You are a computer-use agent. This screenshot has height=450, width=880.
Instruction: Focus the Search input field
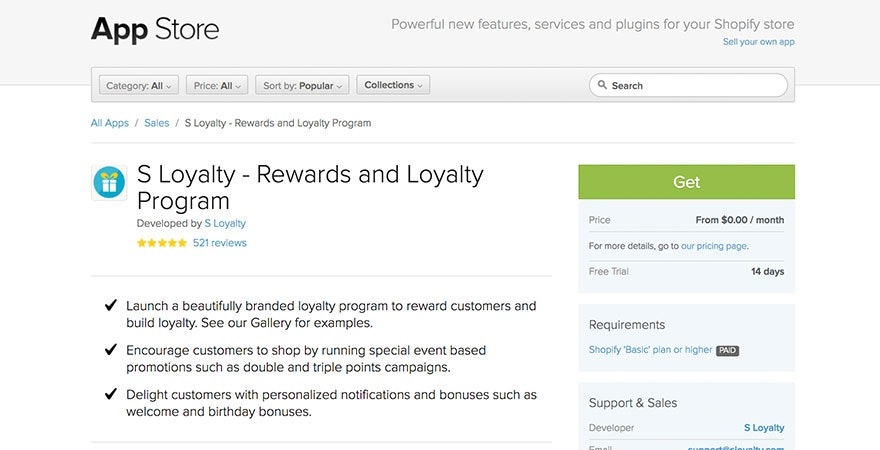pyautogui.click(x=695, y=86)
